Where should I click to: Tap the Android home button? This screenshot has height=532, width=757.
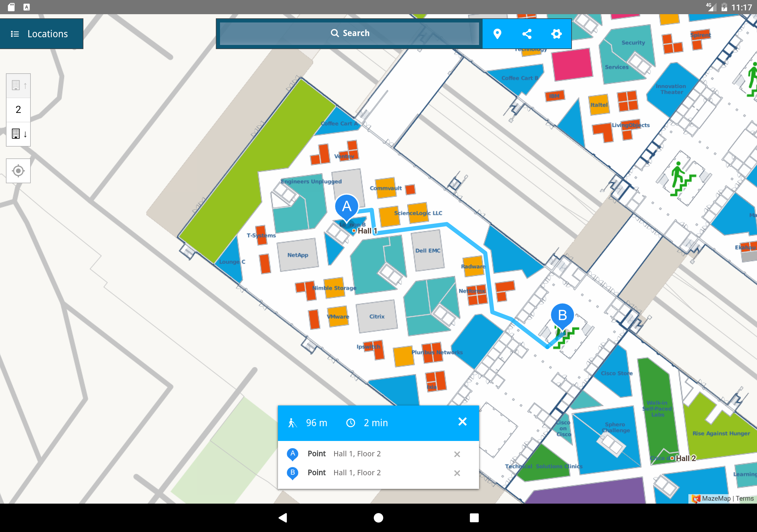tap(378, 518)
